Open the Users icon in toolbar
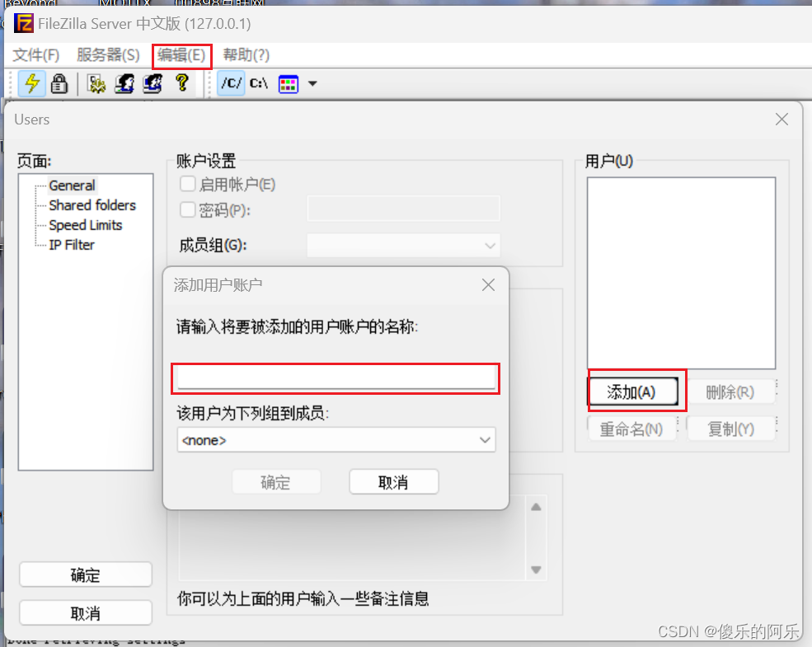Viewport: 812px width, 647px height. [x=124, y=83]
